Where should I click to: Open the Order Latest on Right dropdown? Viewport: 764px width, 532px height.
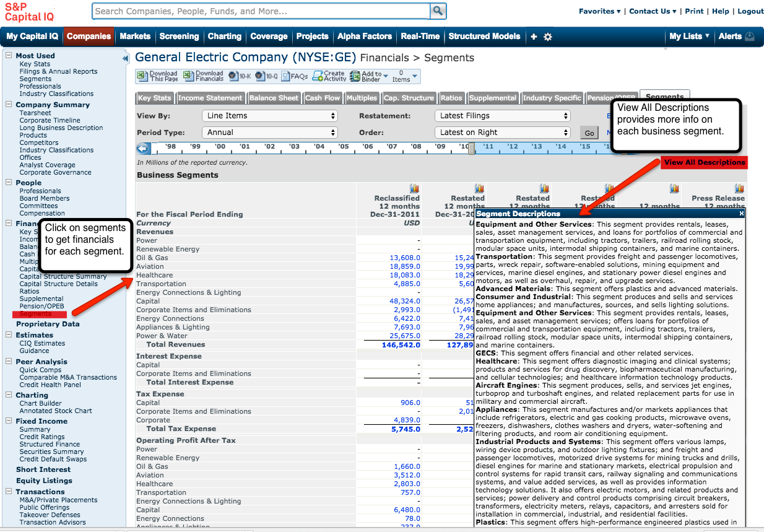(502, 133)
